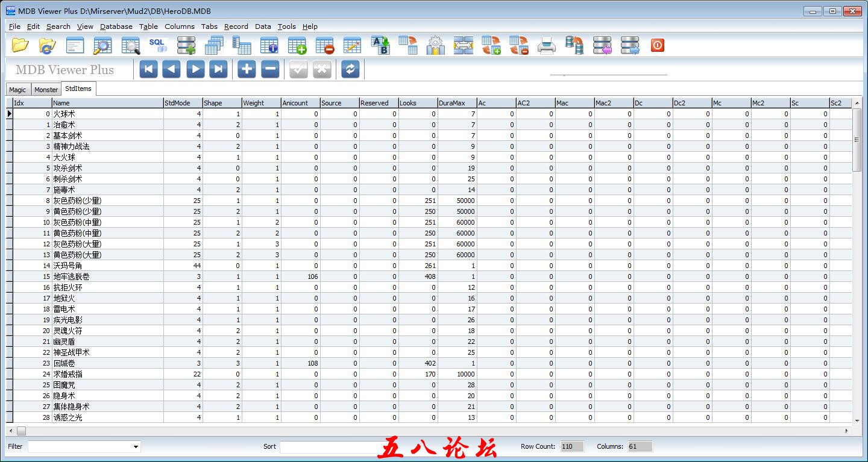The image size is (868, 462).
Task: Switch to the Magic tab
Action: pos(17,90)
